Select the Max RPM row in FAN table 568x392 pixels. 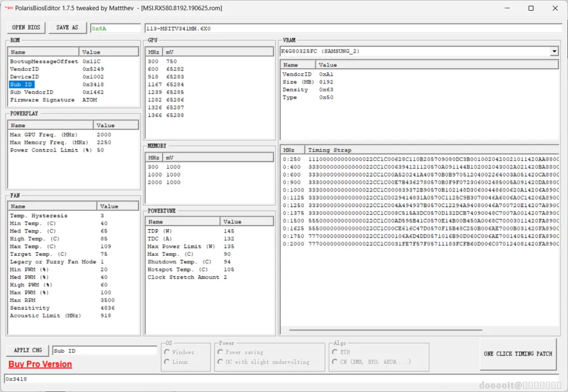coord(23,301)
